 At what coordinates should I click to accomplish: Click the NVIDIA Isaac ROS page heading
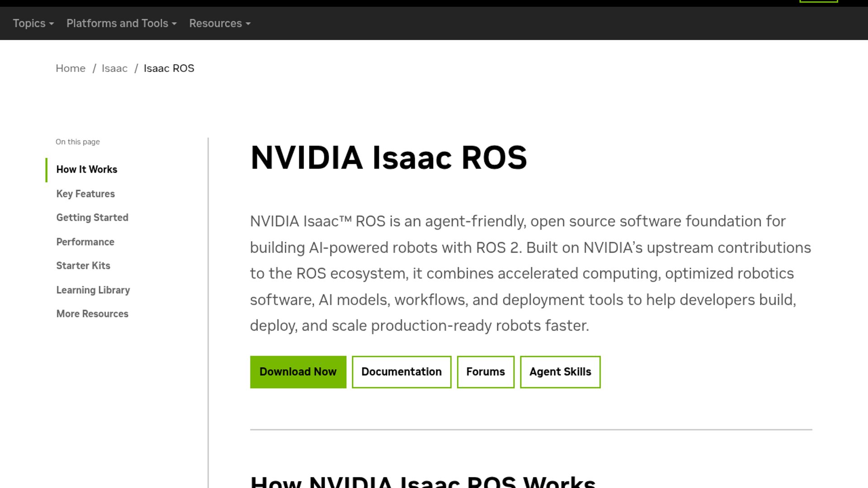click(389, 158)
